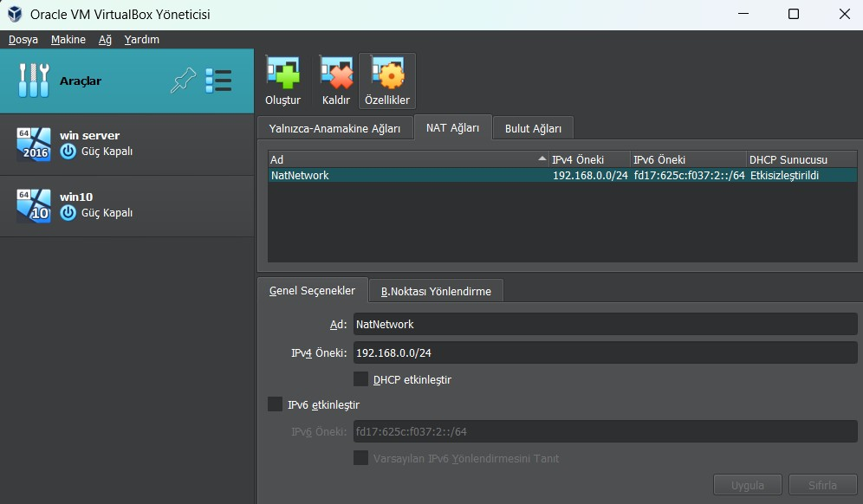
Task: Open Özellikler properties toolbar button
Action: click(x=387, y=81)
